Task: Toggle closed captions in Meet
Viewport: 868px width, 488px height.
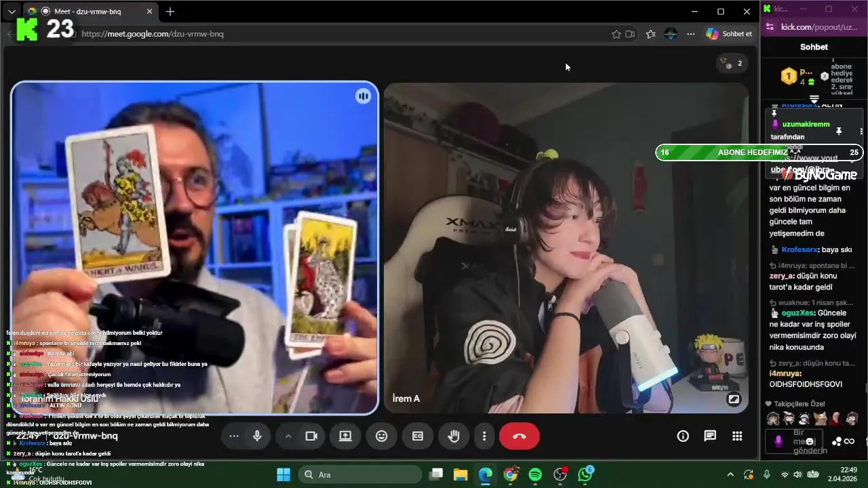Action: point(418,436)
